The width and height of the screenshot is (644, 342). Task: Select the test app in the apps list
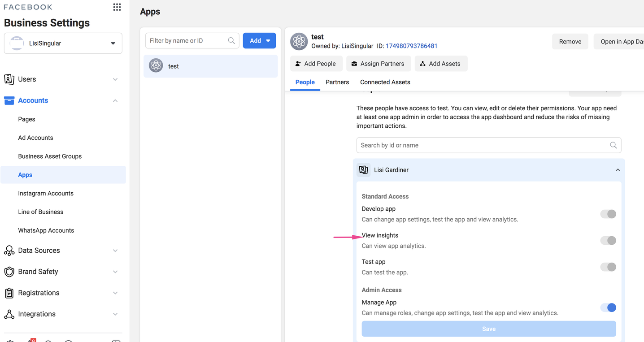tap(211, 66)
